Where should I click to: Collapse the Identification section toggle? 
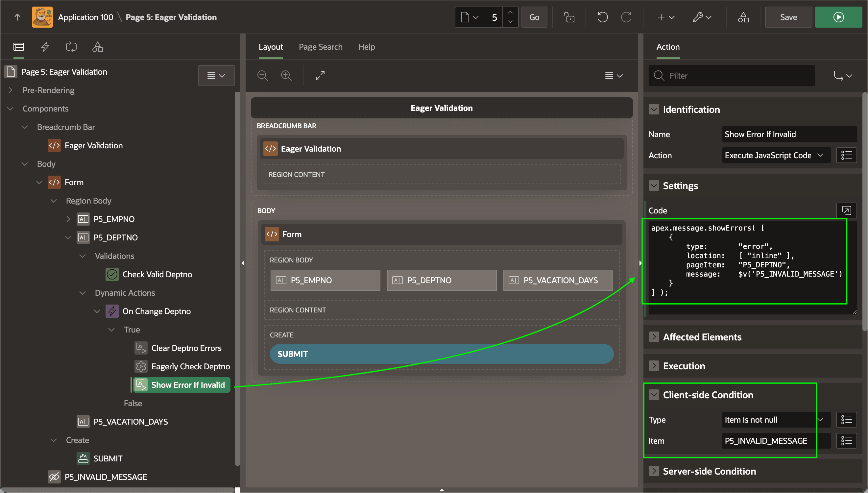point(654,110)
